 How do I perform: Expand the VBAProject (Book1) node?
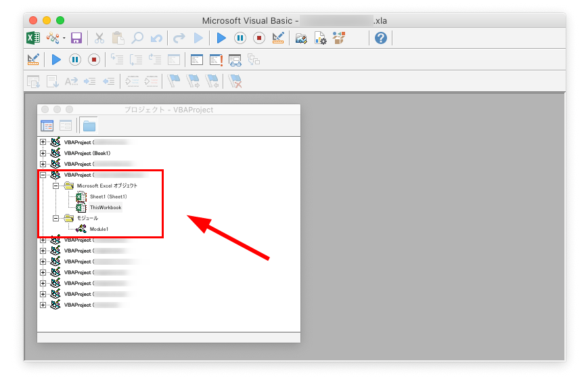pyautogui.click(x=43, y=153)
